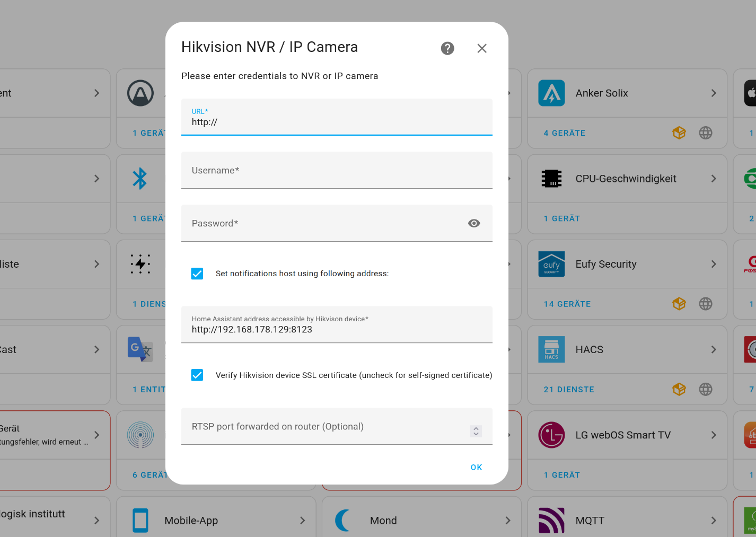Focus the Username field
The width and height of the screenshot is (756, 537).
pyautogui.click(x=337, y=170)
